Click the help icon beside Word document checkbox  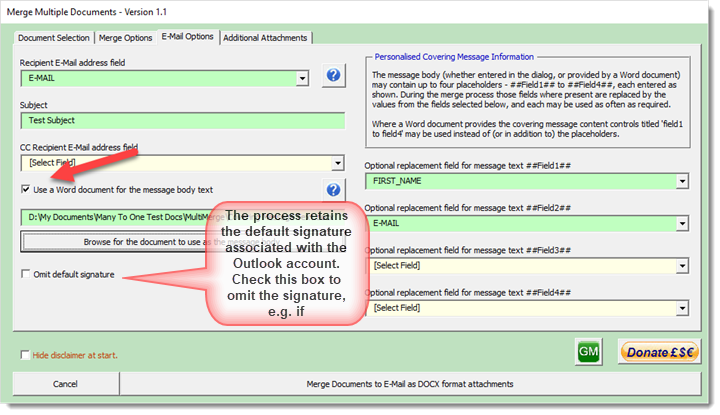[x=333, y=190]
